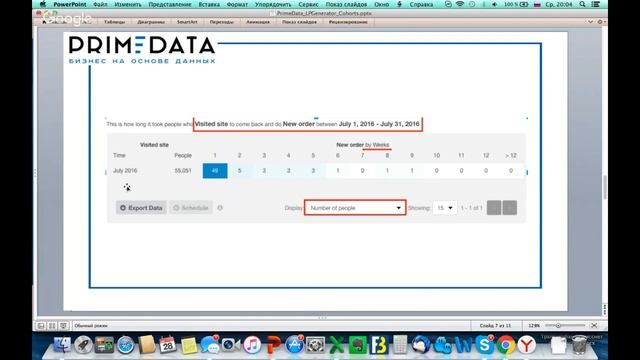The height and width of the screenshot is (360, 640).
Task: Click ribbon settings gear icon
Action: (x=600, y=22)
